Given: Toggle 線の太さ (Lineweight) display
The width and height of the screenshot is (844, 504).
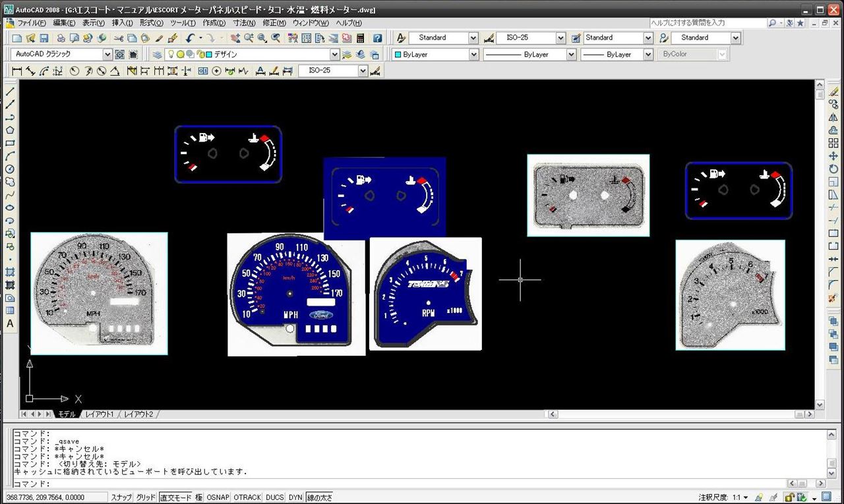Looking at the screenshot, I should click(x=320, y=497).
